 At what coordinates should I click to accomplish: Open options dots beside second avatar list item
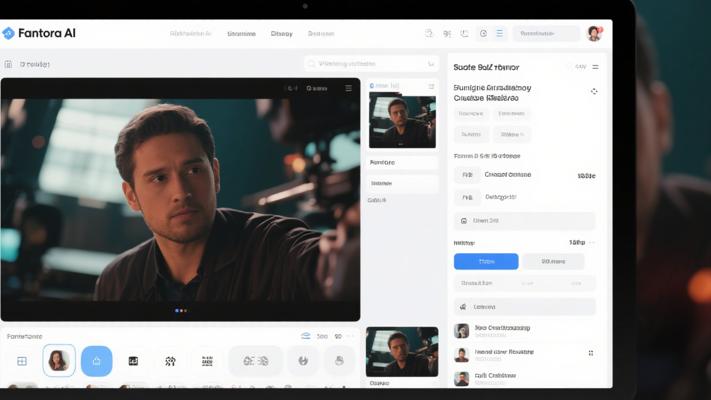(x=591, y=353)
